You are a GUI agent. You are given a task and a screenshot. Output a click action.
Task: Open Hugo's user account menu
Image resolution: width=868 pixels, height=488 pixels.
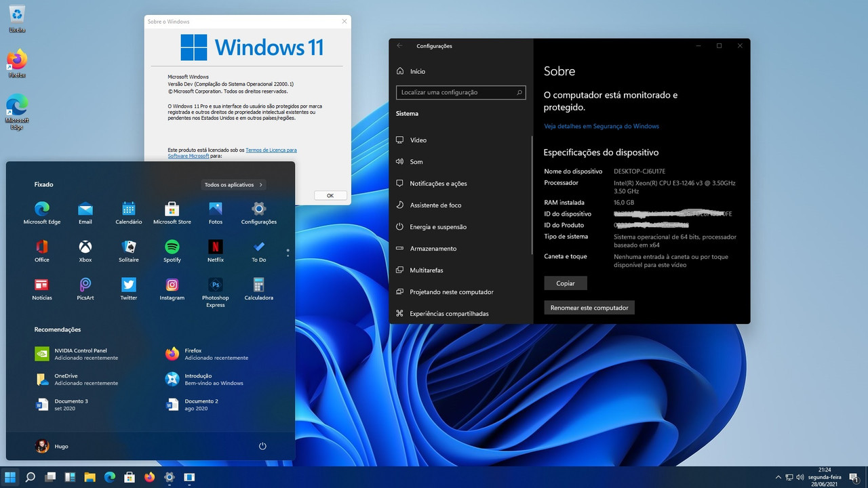(52, 446)
